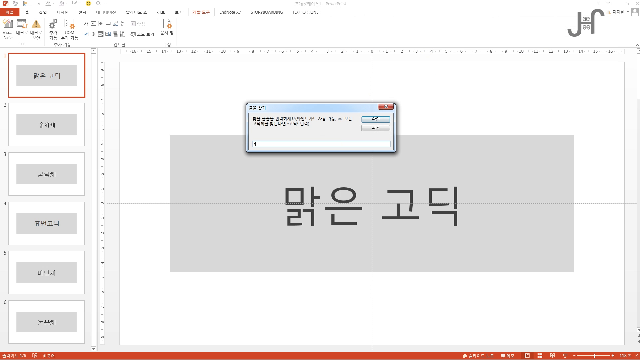Insert a Text Box ActiveX control

tap(93, 24)
